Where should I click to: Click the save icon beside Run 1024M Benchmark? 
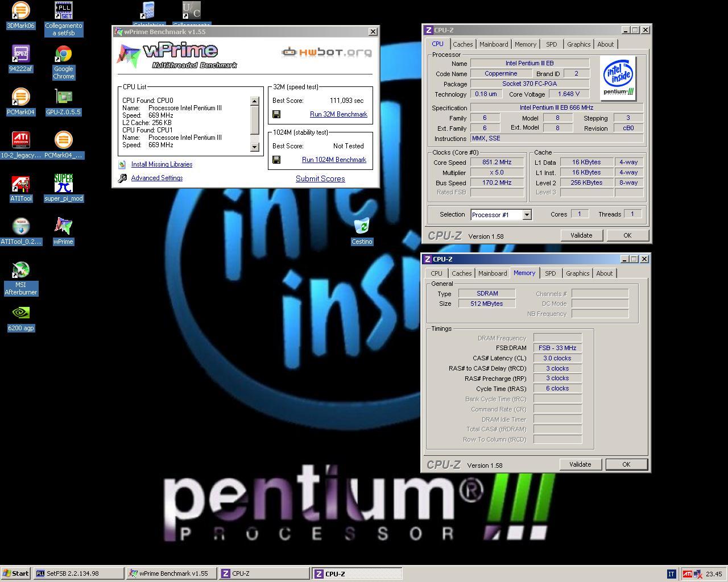[276, 160]
